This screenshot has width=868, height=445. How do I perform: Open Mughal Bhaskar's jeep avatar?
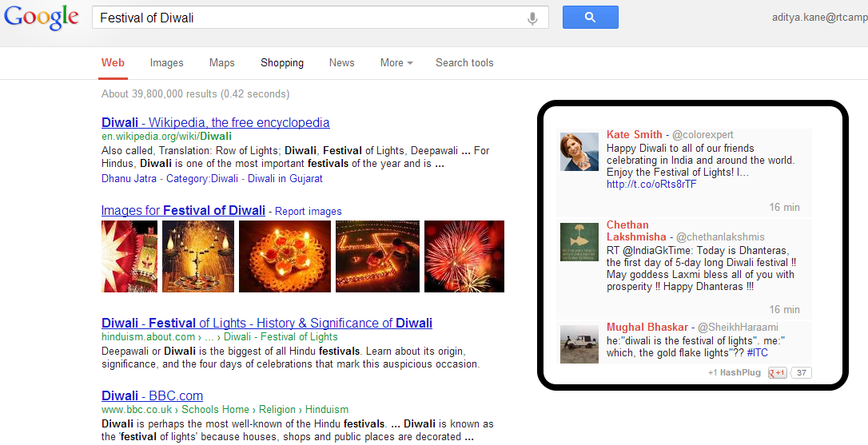[x=579, y=344]
